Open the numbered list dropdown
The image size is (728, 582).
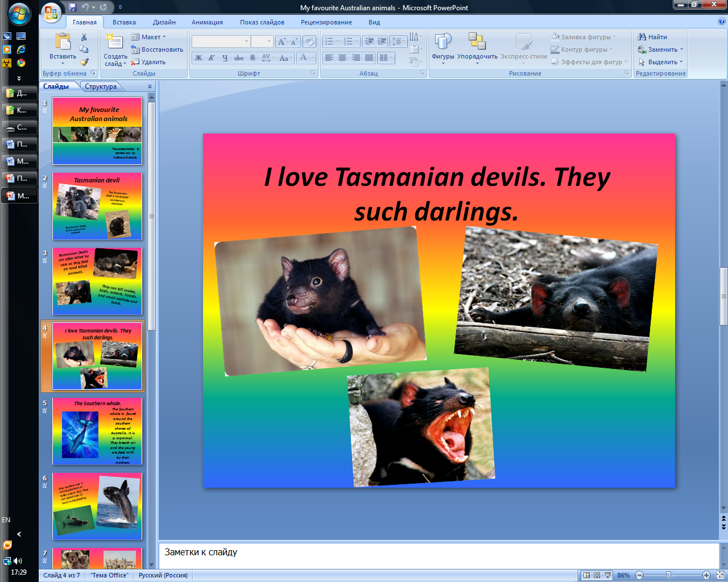351,41
